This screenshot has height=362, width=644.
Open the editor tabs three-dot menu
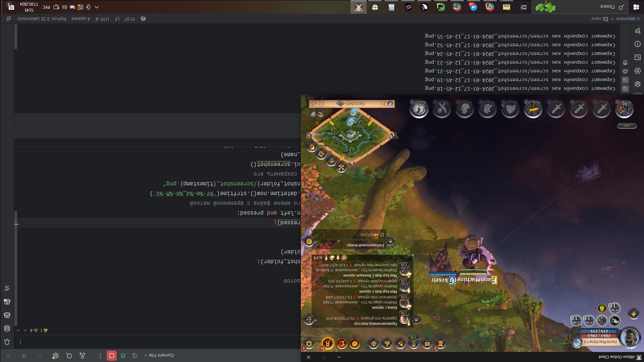click(x=20, y=342)
